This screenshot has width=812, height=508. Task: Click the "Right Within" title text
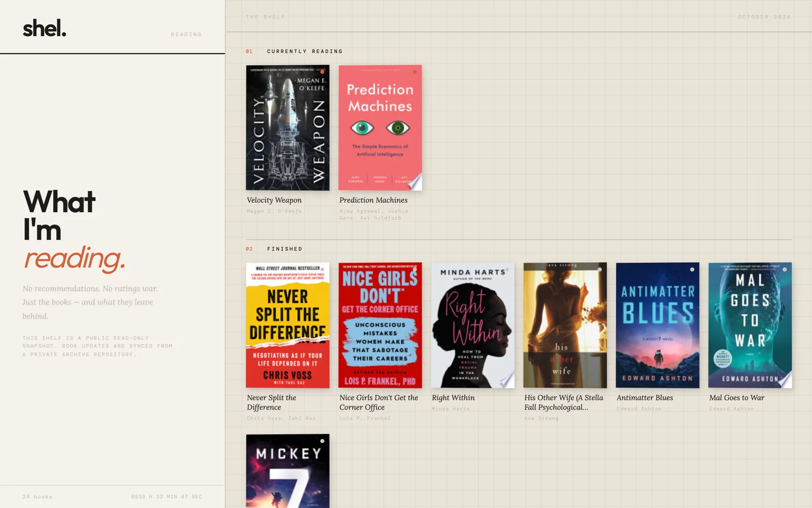[x=453, y=398]
